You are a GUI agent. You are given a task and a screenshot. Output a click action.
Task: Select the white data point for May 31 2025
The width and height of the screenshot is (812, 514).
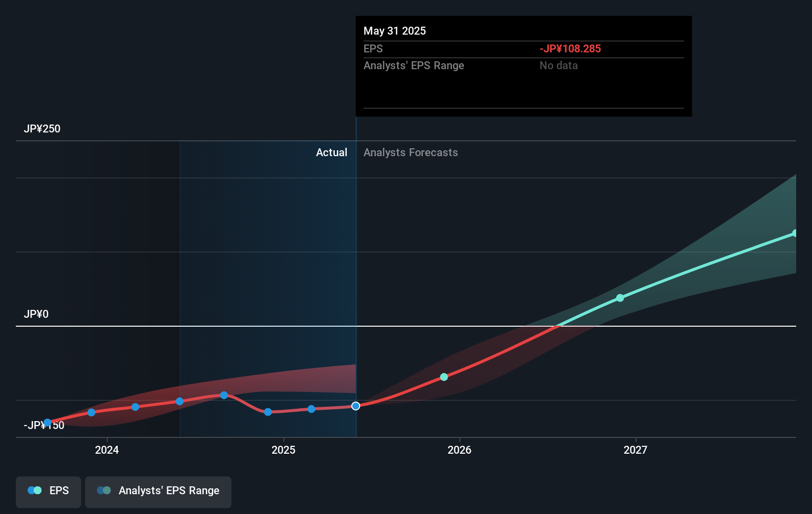click(x=356, y=406)
